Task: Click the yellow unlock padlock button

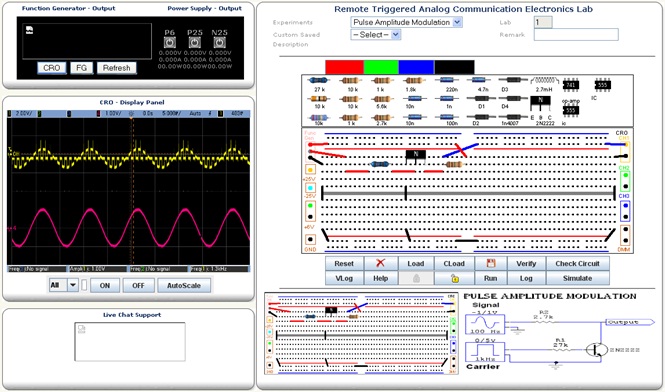Action: [454, 278]
